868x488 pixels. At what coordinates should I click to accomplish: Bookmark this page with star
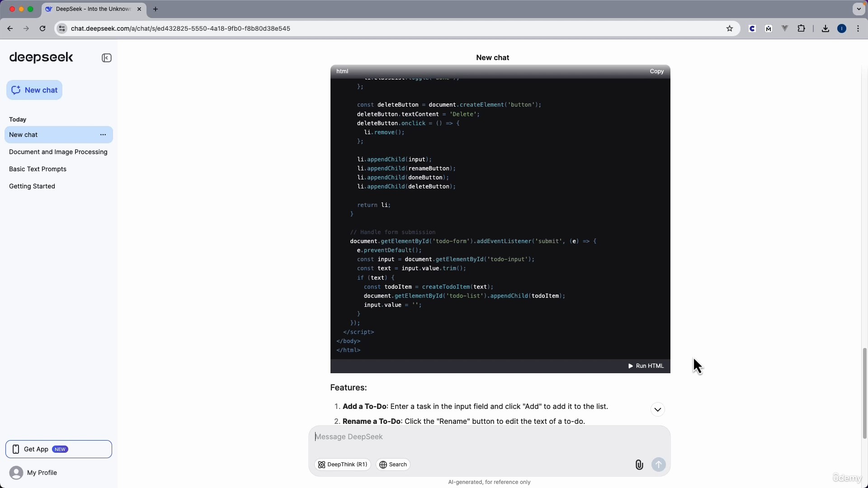point(730,28)
